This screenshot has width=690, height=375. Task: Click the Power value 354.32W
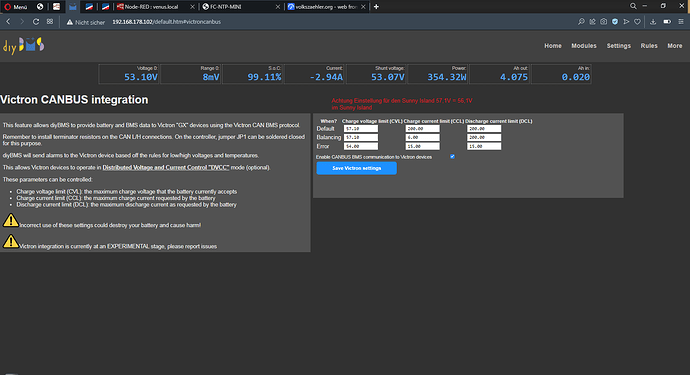coord(447,77)
